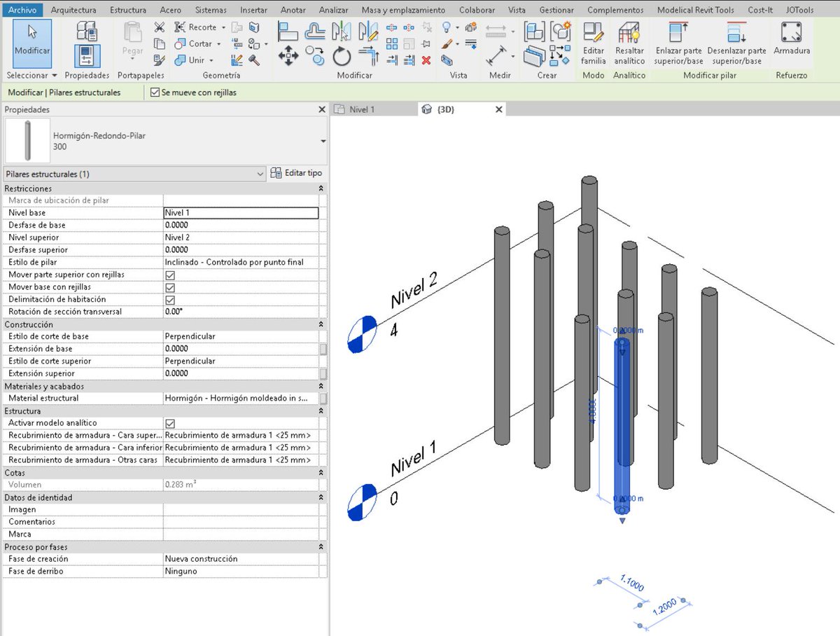Click the Nivel base input field

tap(241, 213)
